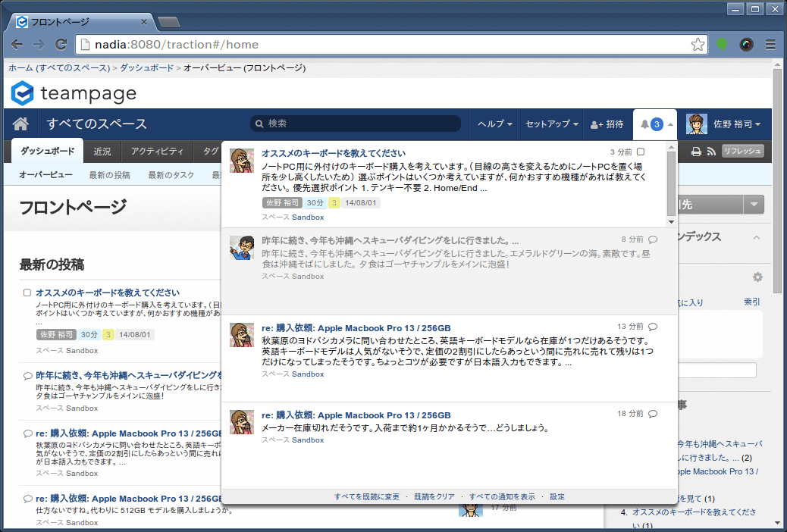787x532 pixels.
Task: Open the 13 分前 Macbook Pro notification title
Action: [356, 328]
